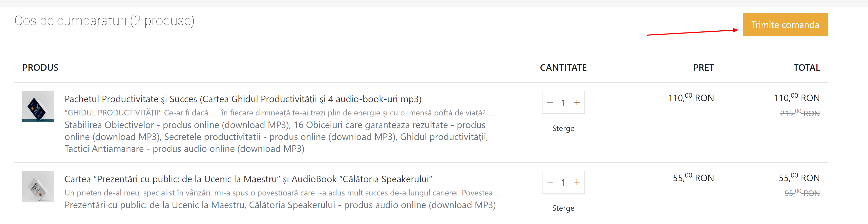Screen dimensions: 868x224
Task: Select quantity field of Pachetul Productivitate
Action: coord(563,102)
